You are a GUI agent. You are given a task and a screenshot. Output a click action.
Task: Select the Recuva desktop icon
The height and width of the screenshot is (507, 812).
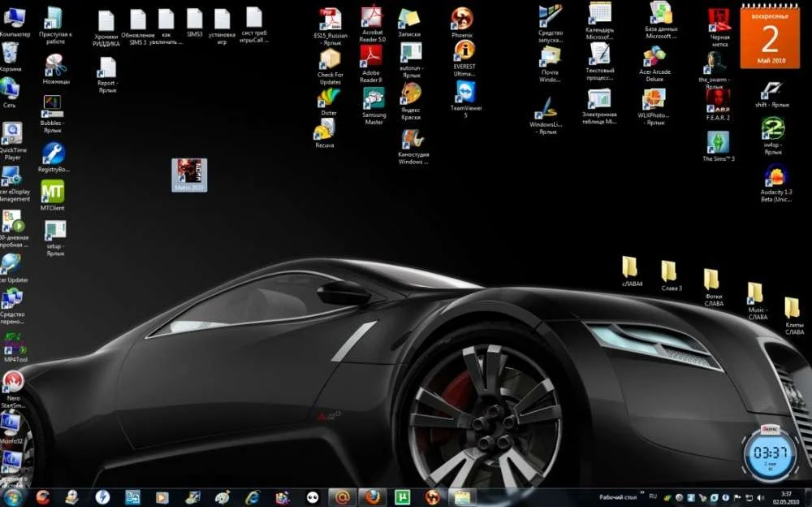click(325, 128)
